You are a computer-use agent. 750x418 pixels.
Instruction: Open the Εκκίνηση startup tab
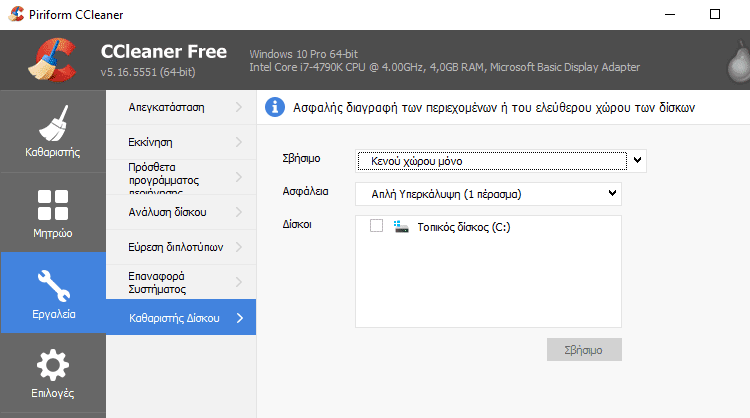(x=181, y=143)
